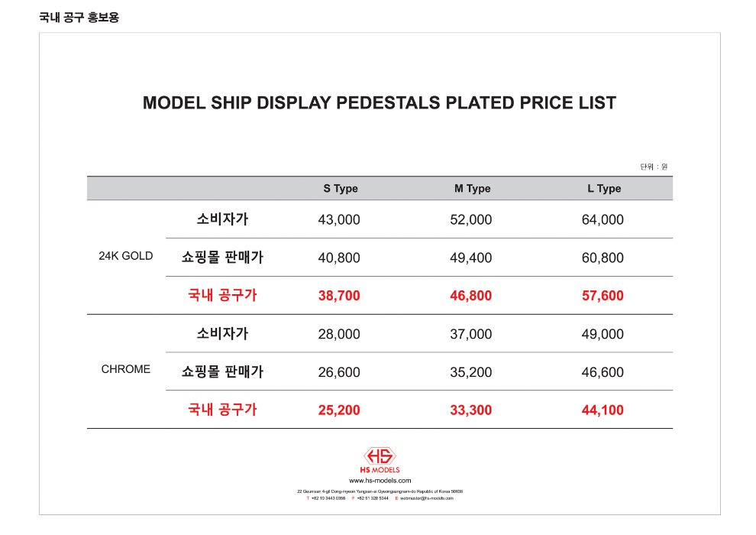
Task: Click the 44,100 chrome L price
Action: click(603, 410)
